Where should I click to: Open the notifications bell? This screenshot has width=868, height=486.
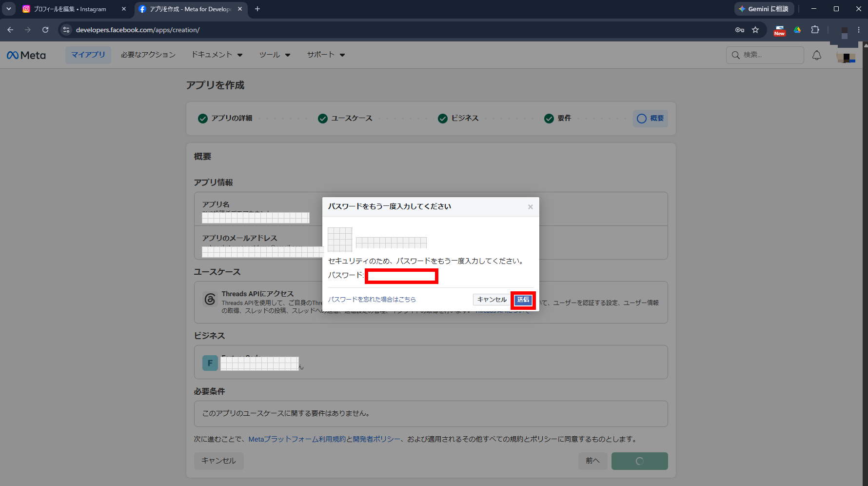click(x=817, y=55)
